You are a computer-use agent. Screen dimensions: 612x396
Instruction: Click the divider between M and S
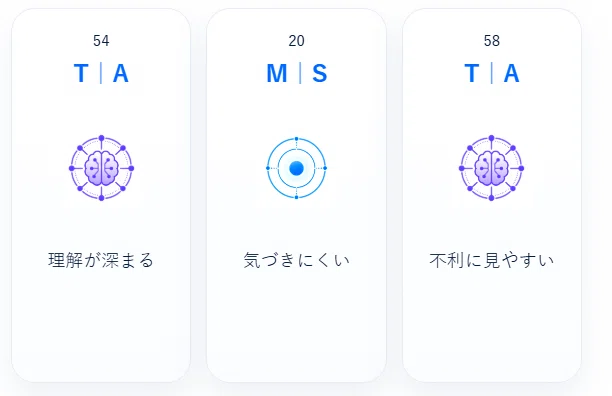[x=300, y=73]
